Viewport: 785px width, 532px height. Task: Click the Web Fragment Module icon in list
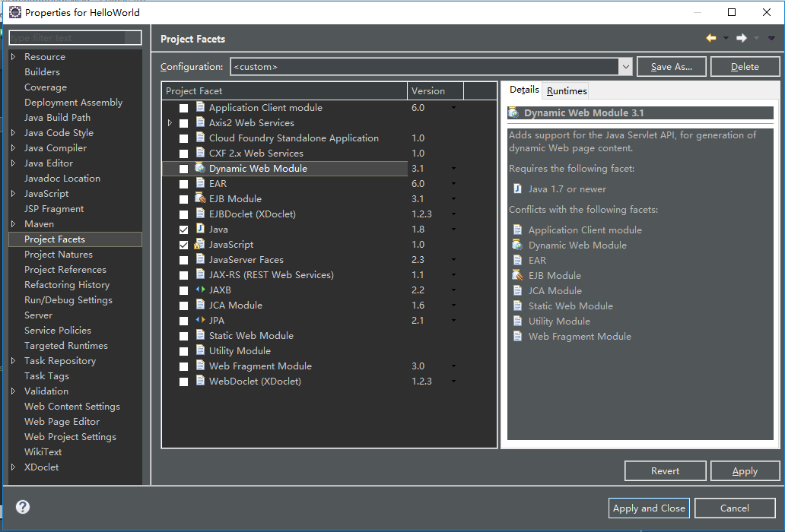[200, 366]
